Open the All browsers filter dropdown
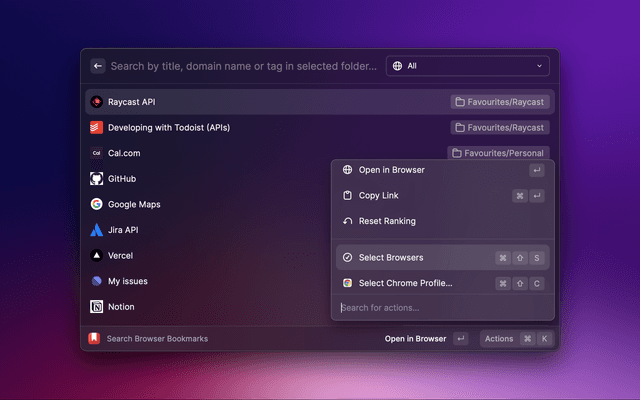 coord(466,66)
